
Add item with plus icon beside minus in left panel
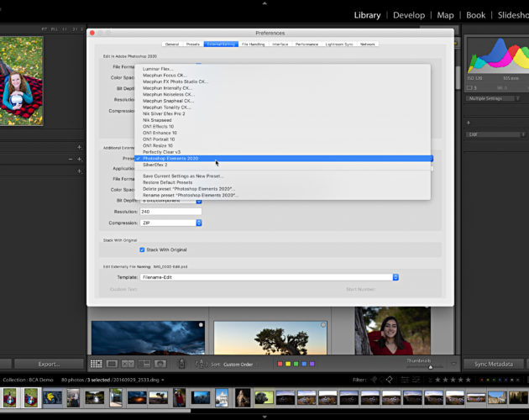pyautogui.click(x=79, y=159)
